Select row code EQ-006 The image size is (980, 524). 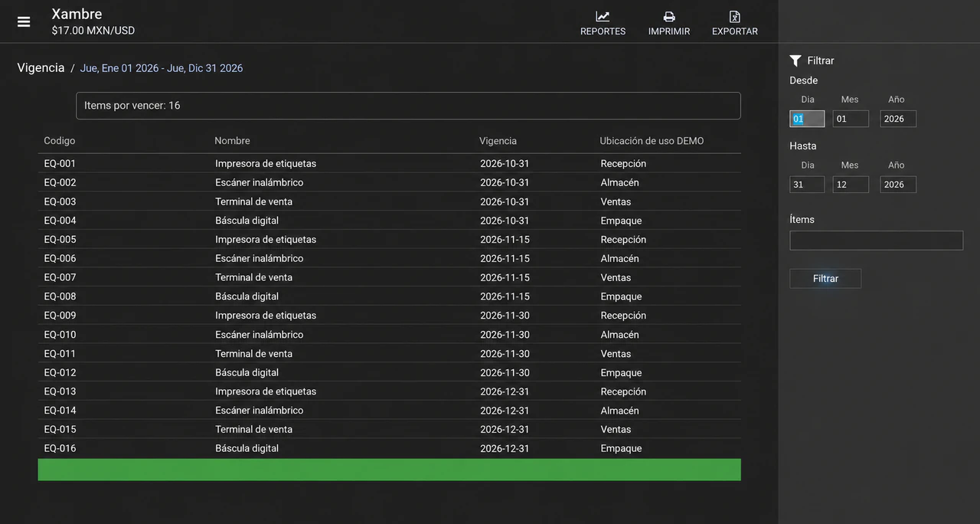click(60, 258)
